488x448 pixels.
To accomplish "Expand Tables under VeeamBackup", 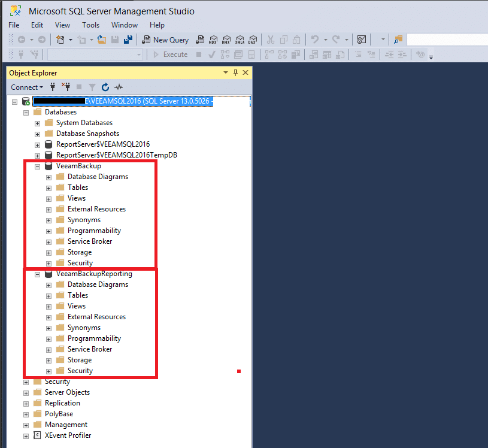I will coord(49,188).
